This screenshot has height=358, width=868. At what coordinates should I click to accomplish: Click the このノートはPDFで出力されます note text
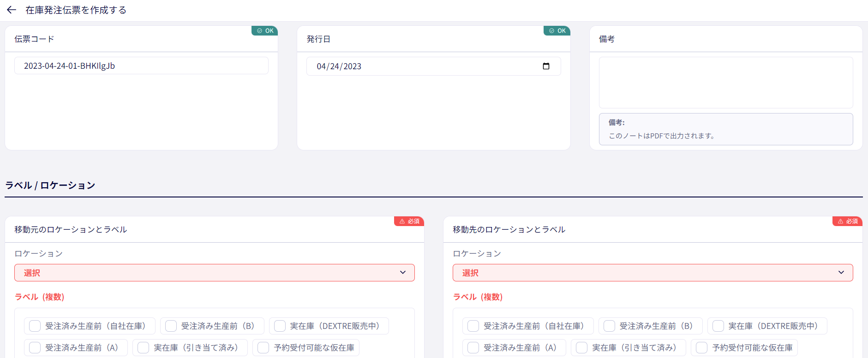click(662, 136)
